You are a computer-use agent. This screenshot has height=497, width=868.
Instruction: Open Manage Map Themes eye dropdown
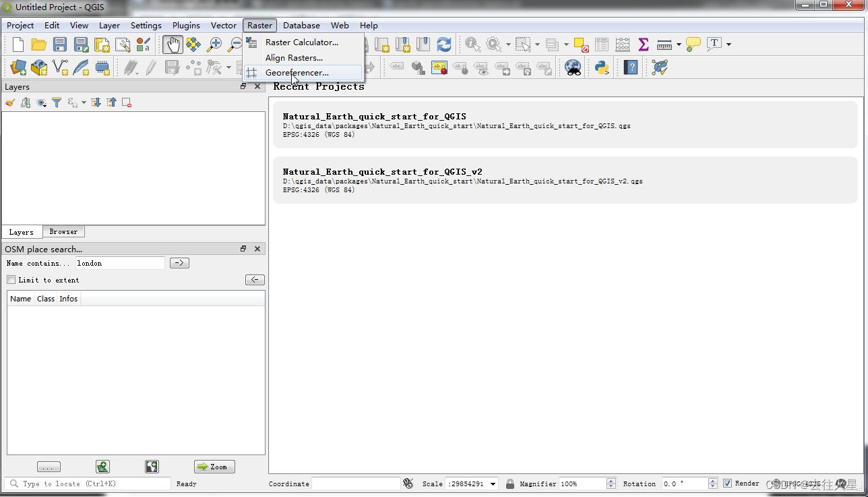(x=41, y=103)
